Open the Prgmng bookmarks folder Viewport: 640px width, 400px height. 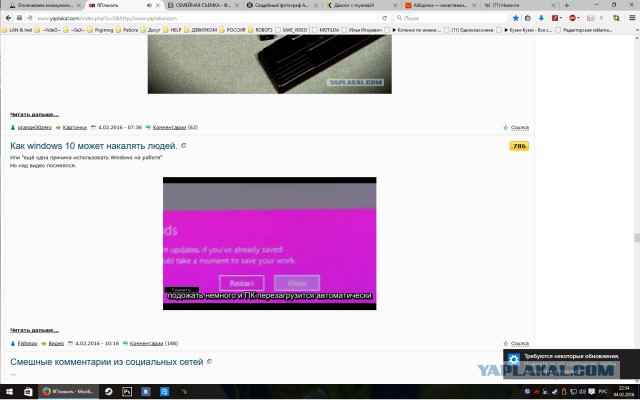click(100, 30)
